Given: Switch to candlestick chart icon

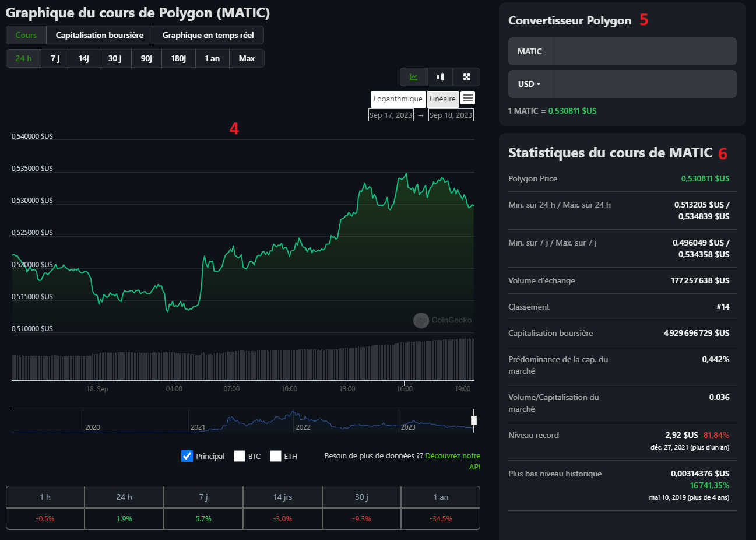Looking at the screenshot, I should pos(440,77).
